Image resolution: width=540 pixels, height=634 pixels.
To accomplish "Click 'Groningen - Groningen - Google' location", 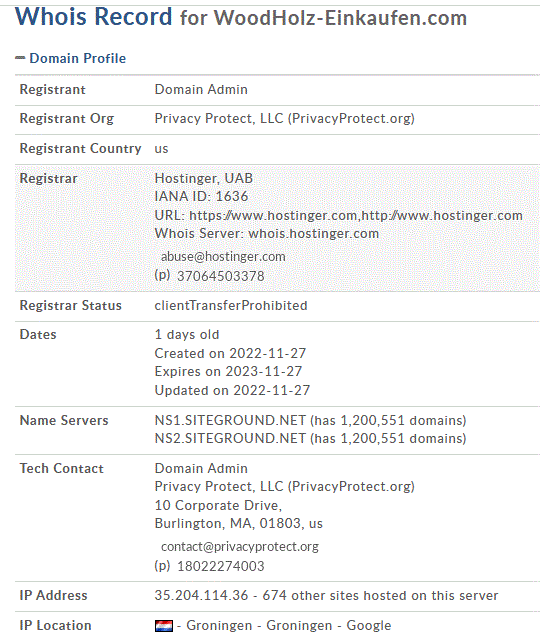I will click(x=289, y=626).
